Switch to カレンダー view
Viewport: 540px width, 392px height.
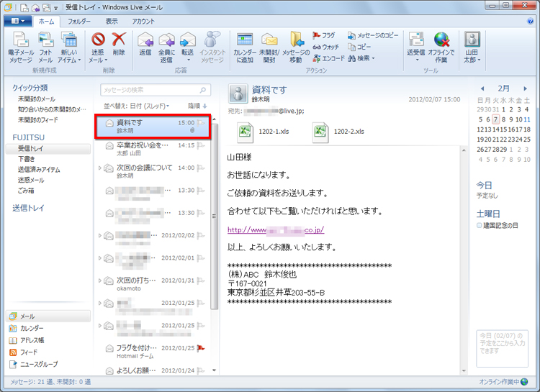tap(27, 328)
